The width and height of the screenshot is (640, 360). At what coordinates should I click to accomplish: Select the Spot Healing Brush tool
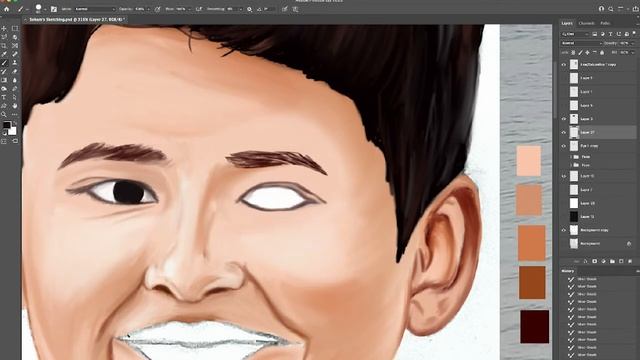15,54
